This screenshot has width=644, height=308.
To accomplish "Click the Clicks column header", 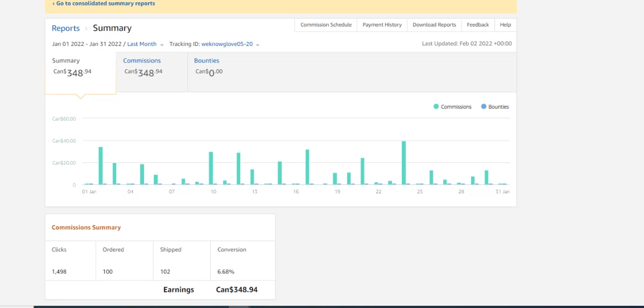I will coord(59,250).
